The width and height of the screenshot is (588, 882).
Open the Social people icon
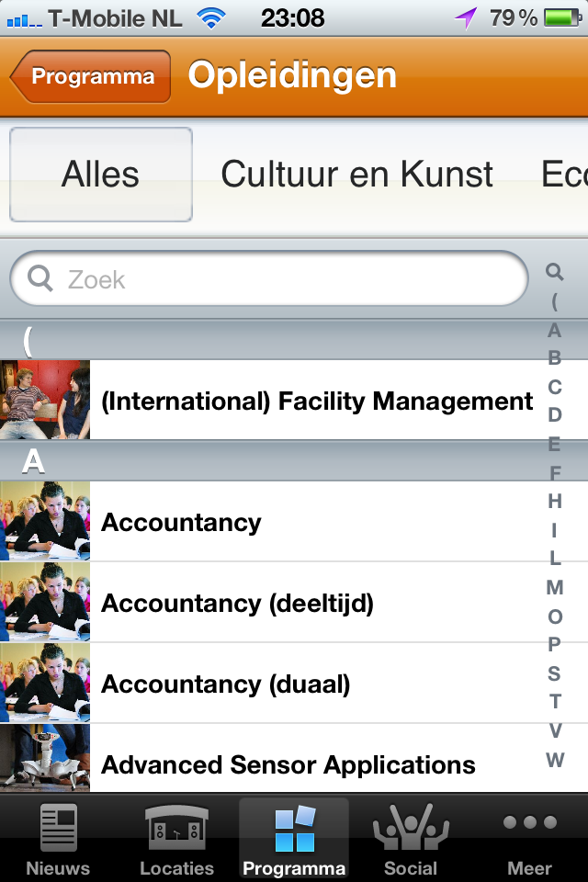pos(411,828)
